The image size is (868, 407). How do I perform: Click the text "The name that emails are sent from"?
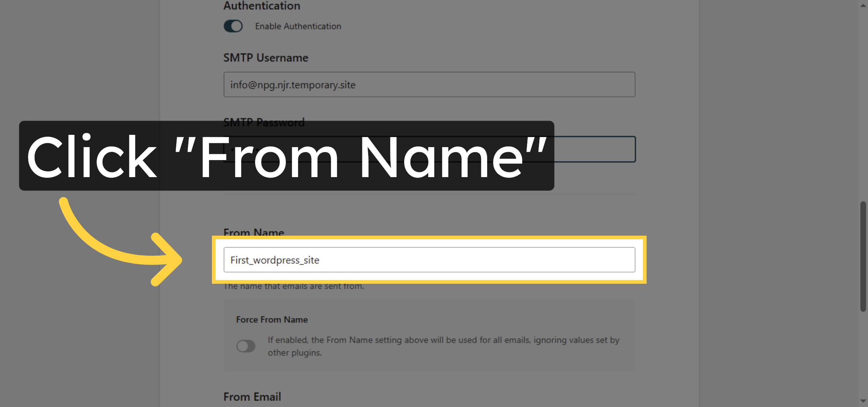point(294,286)
